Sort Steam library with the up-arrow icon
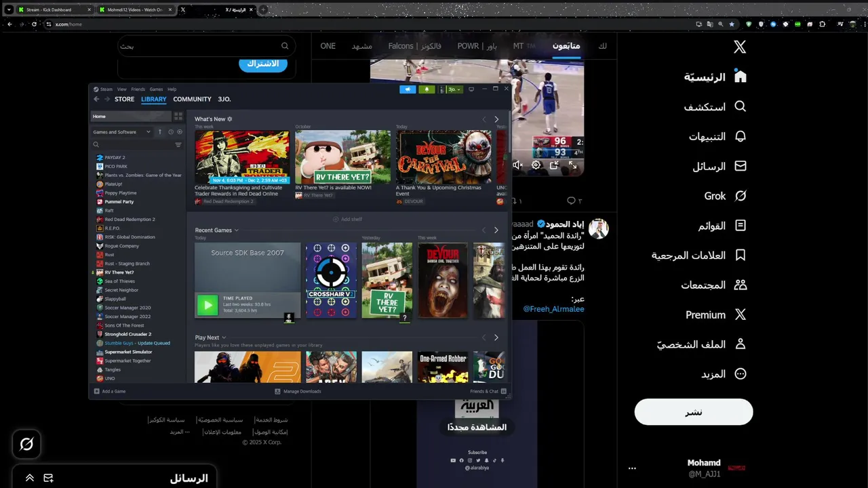This screenshot has height=488, width=868. (160, 132)
